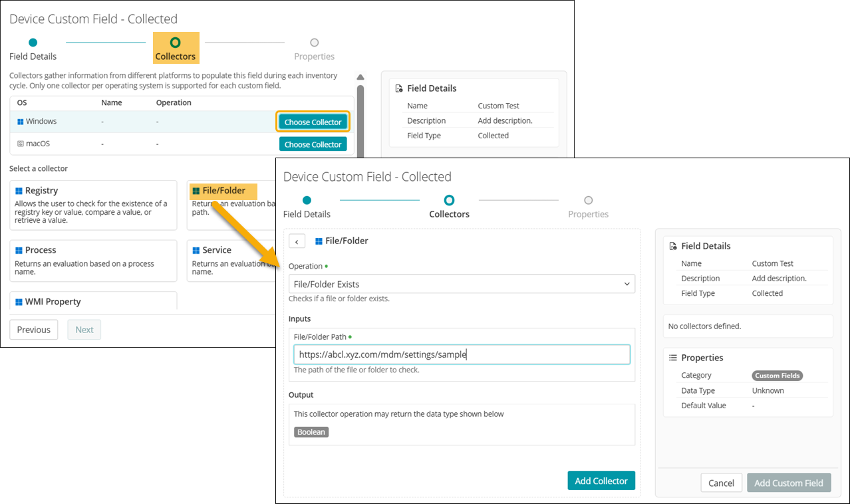Click the Windows icon in the Service card
850x504 pixels.
coord(196,251)
